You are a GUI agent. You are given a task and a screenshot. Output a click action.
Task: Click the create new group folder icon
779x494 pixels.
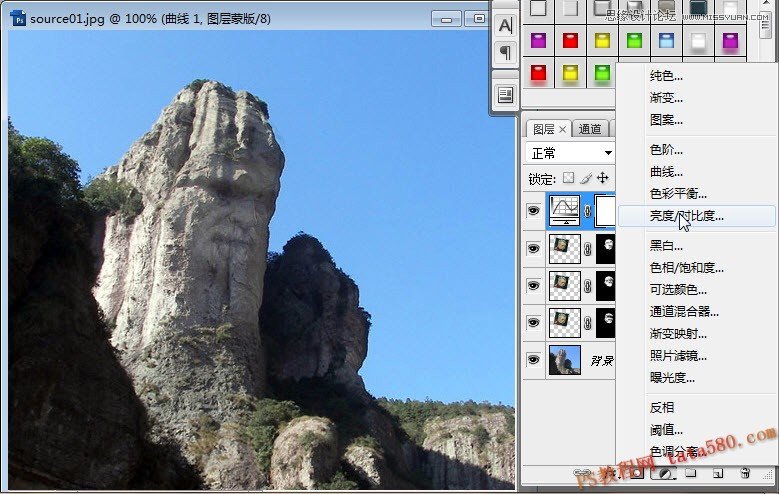coord(691,473)
